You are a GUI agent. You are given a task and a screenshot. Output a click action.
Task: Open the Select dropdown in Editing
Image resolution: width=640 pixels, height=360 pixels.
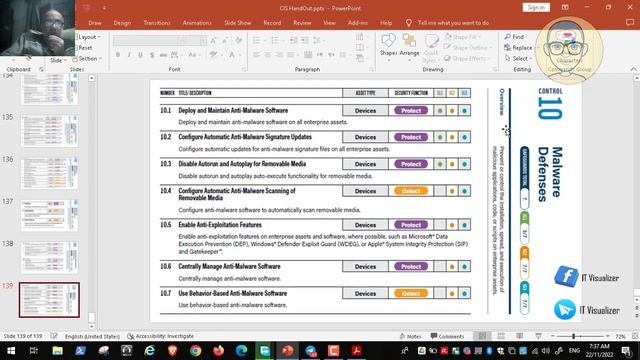coord(517,58)
